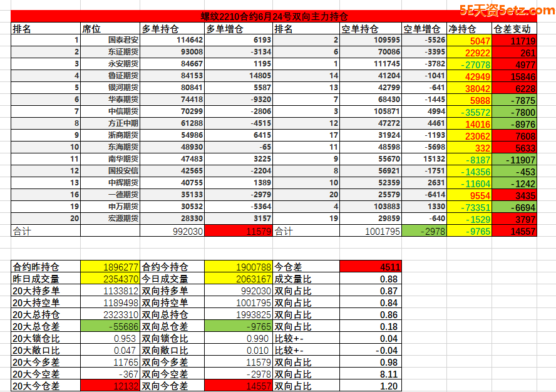Viewport: 556px width, 392px height.
Task: Select the total long value 992030 in 合计 row
Action: click(172, 231)
